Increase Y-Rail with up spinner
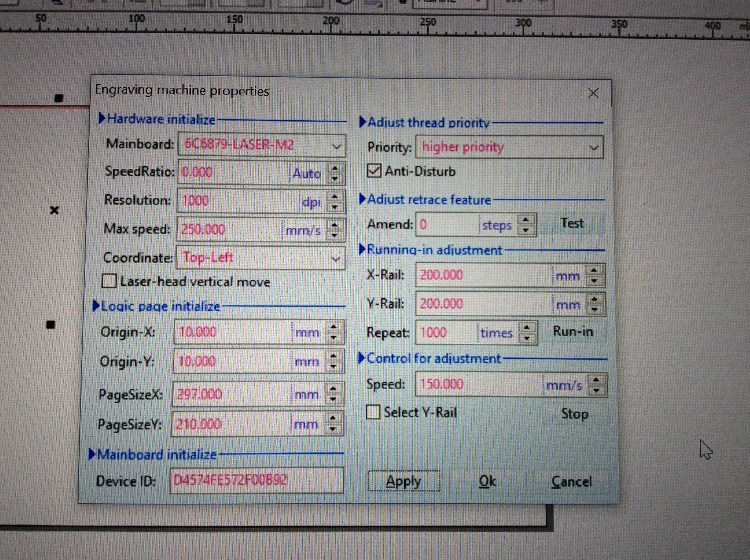The width and height of the screenshot is (750, 560). (x=594, y=299)
